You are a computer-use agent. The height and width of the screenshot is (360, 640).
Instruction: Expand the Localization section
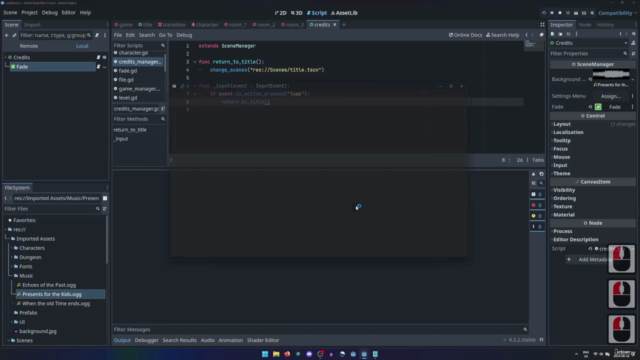point(568,132)
